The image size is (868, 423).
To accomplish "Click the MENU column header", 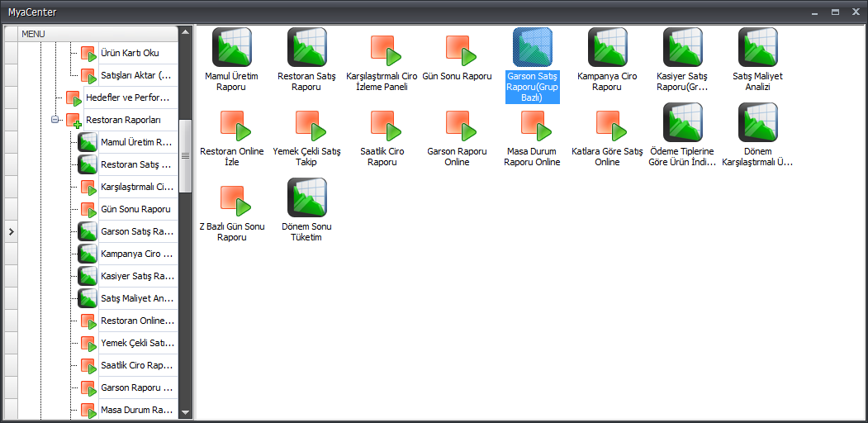I will [98, 34].
